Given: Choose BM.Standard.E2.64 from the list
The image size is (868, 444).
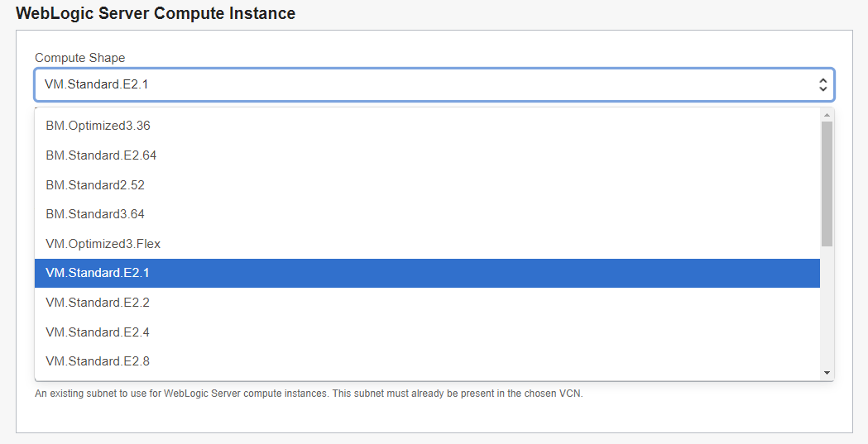Looking at the screenshot, I should click(x=427, y=155).
